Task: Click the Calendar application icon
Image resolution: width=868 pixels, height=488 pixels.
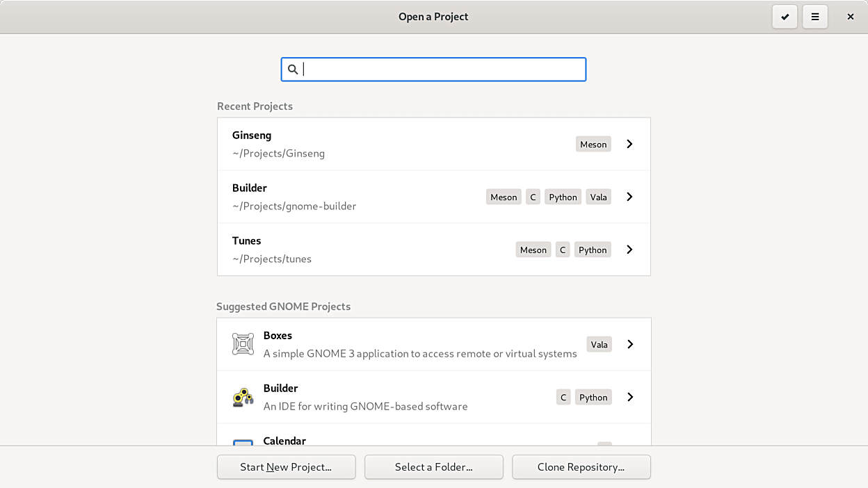Action: pyautogui.click(x=243, y=442)
